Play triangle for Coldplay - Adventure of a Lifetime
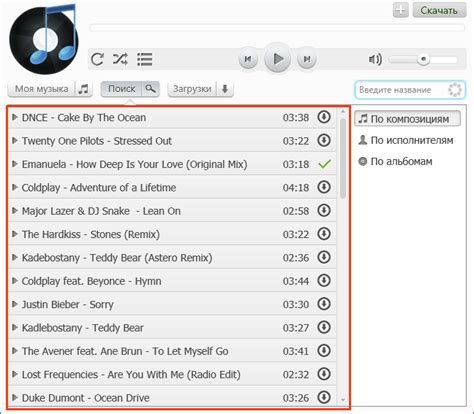 [15, 187]
